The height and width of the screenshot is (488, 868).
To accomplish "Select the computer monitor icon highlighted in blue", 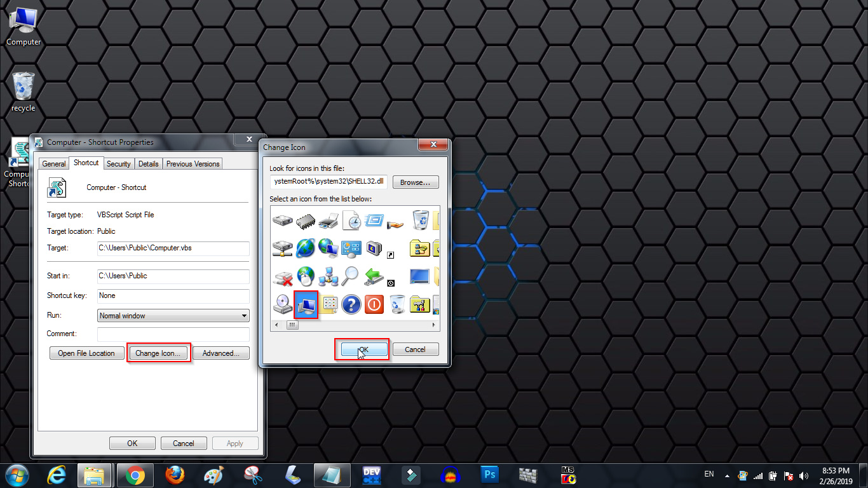I will pos(306,304).
